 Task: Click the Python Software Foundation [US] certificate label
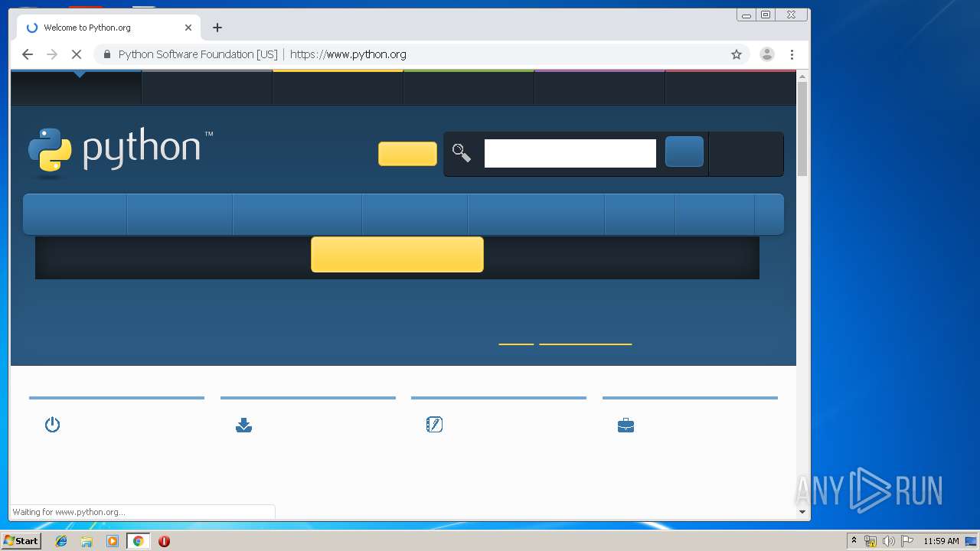(x=198, y=54)
